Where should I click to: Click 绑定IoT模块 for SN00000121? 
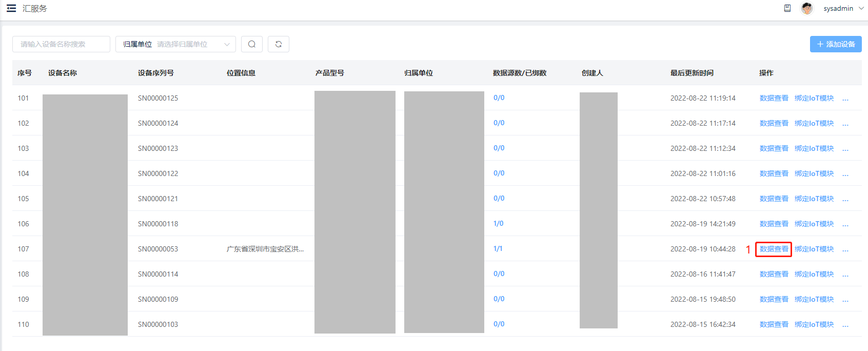(814, 199)
